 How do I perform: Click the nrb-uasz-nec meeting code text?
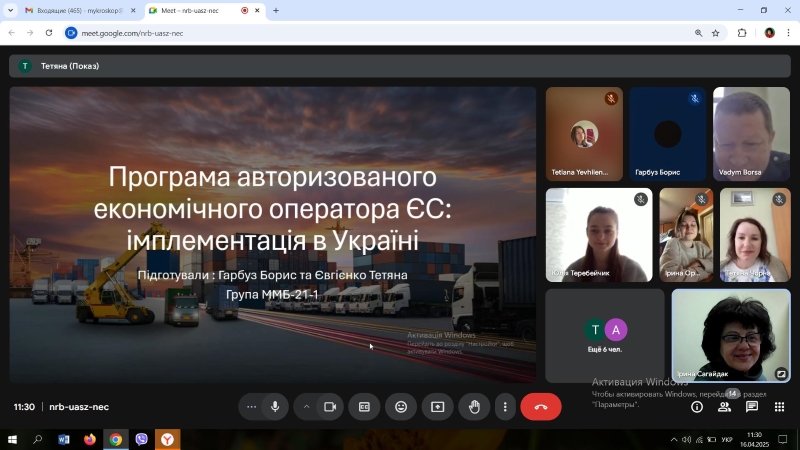pyautogui.click(x=79, y=407)
